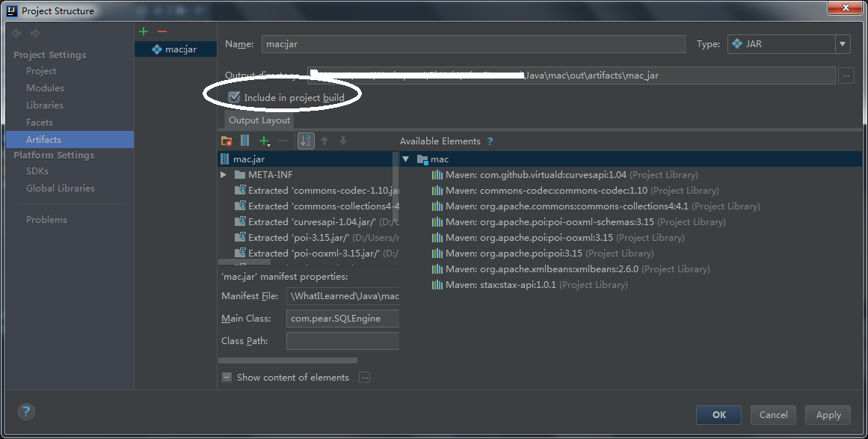The width and height of the screenshot is (868, 439).
Task: Click the extracted poi-ooxml-3.15.jar icon
Action: point(240,253)
